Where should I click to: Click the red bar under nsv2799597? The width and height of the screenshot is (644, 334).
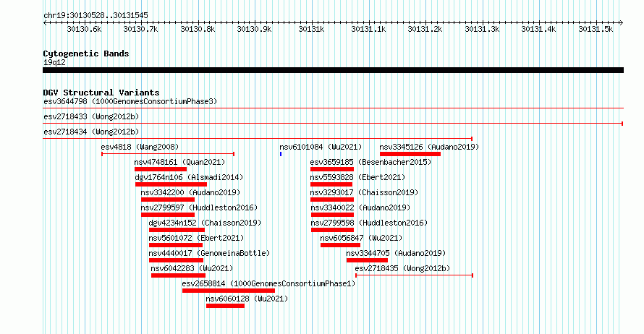(x=168, y=215)
